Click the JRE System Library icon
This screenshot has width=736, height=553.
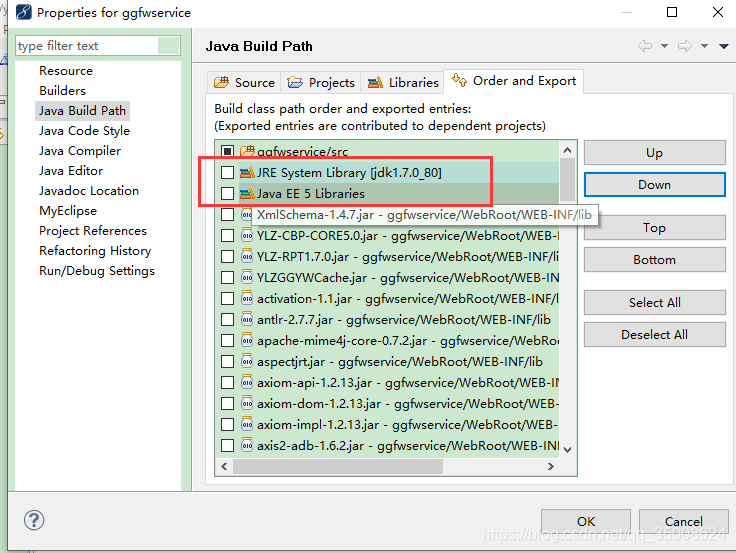[x=247, y=173]
